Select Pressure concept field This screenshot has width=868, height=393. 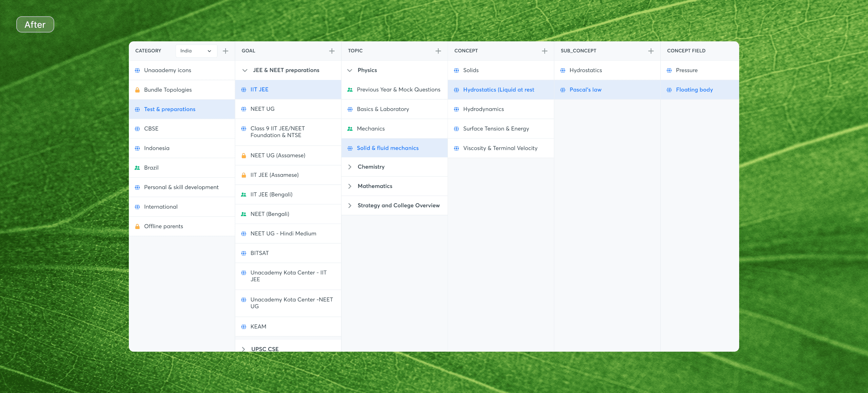pyautogui.click(x=687, y=70)
